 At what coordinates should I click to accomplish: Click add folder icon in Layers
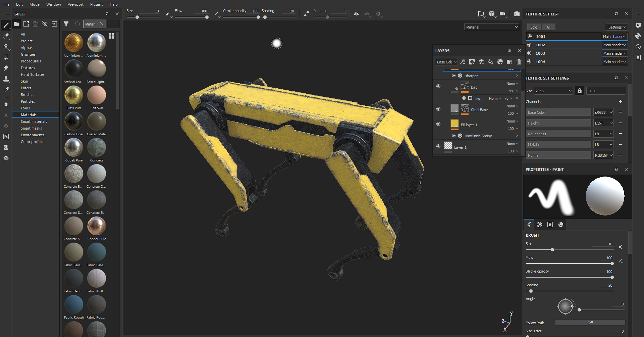(x=509, y=62)
